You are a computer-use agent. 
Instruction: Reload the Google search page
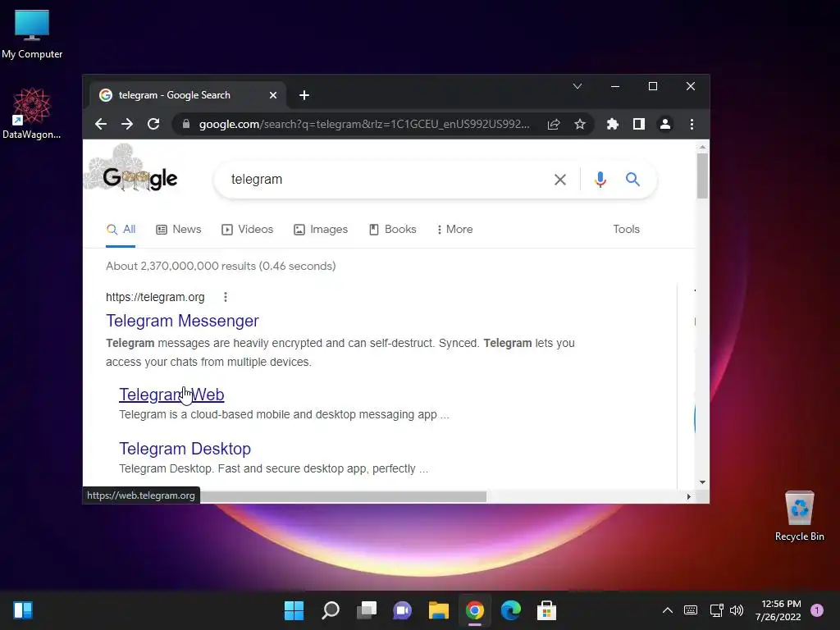[x=153, y=125]
